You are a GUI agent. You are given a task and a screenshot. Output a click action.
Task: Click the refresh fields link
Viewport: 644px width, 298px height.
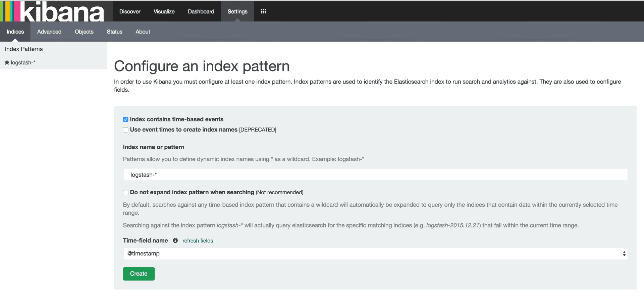[198, 241]
